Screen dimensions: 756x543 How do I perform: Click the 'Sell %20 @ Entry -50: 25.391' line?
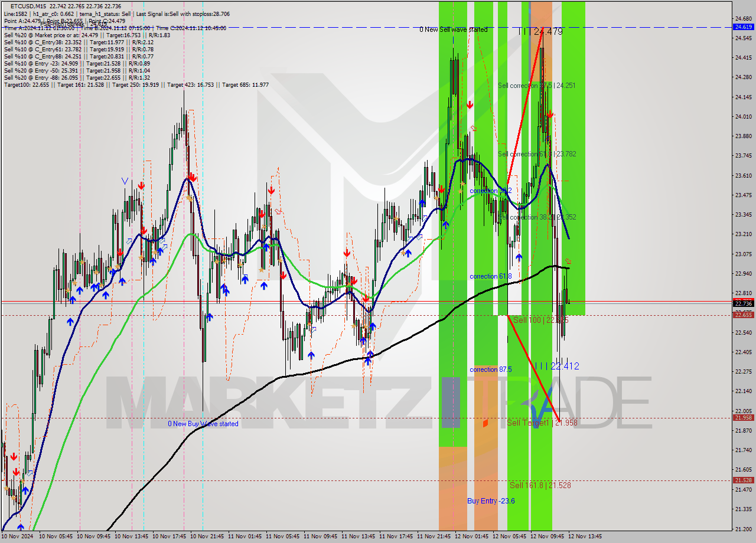[77, 70]
